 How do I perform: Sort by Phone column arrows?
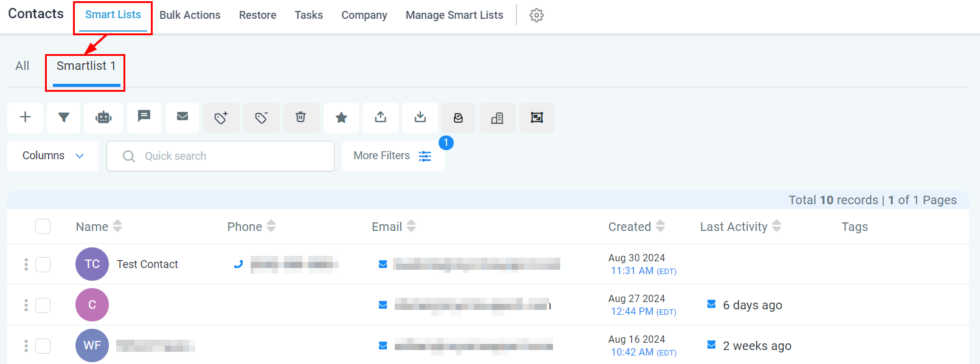pyautogui.click(x=271, y=226)
